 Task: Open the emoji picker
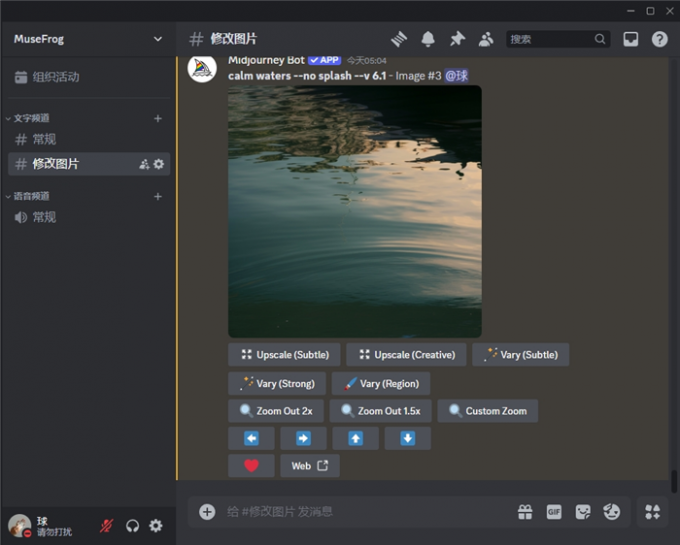tap(611, 512)
